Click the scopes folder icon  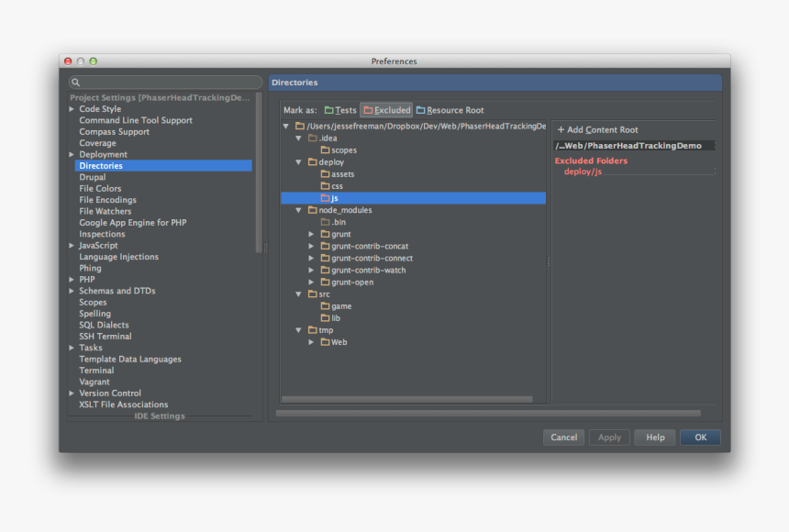(326, 150)
